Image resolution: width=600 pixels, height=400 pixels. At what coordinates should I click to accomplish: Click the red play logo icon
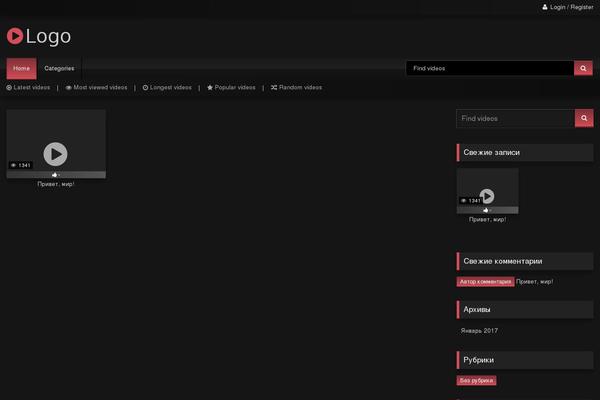[15, 36]
